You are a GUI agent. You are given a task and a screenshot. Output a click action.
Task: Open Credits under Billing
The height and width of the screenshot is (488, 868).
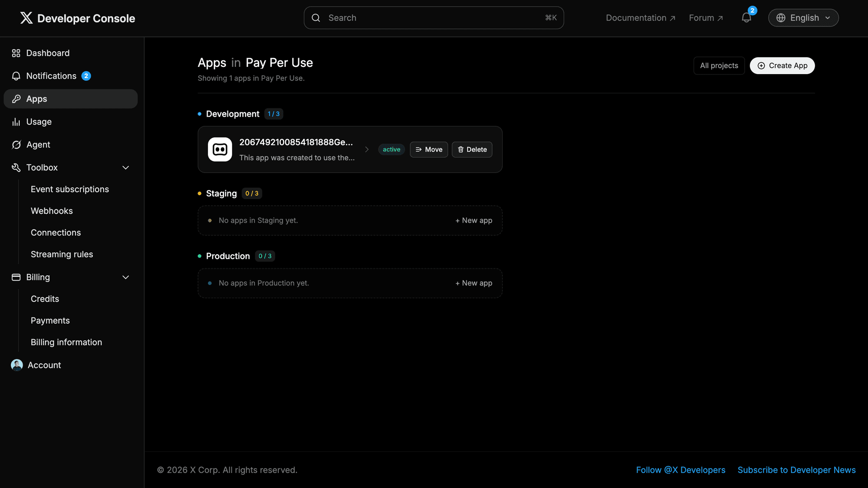pyautogui.click(x=45, y=299)
